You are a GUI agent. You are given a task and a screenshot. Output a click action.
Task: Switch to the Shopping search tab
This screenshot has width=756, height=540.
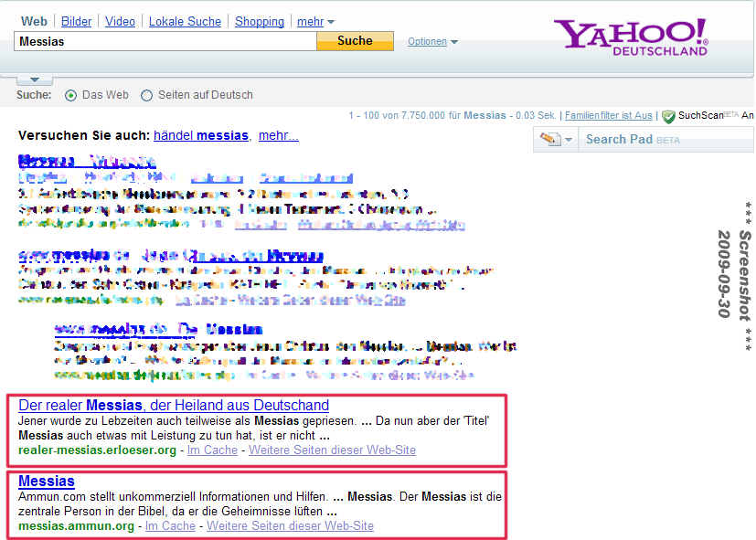(x=260, y=22)
